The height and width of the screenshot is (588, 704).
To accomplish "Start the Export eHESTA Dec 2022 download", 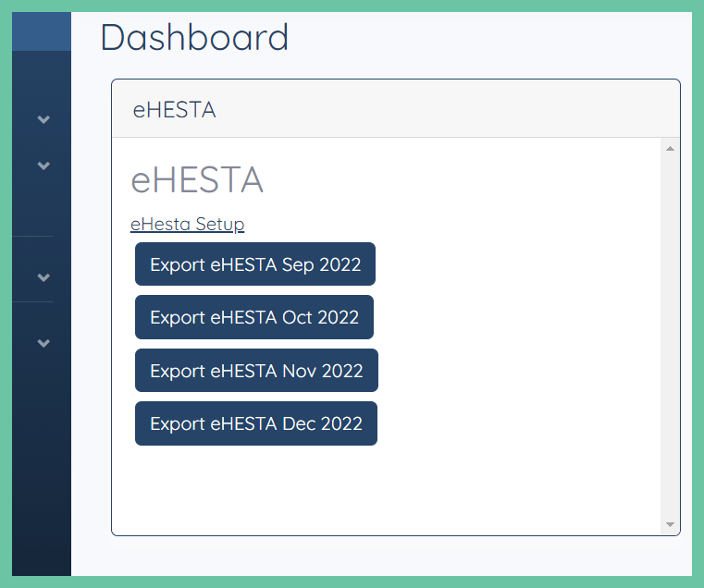I will point(256,423).
